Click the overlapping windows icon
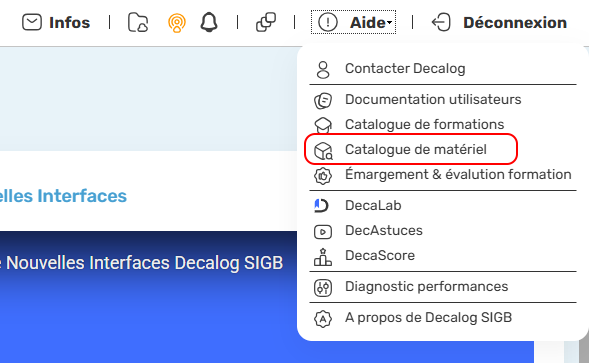589x363 pixels. click(x=266, y=22)
